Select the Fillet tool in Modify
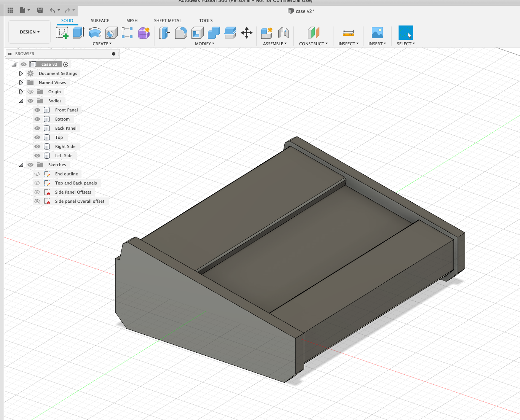 click(x=181, y=33)
